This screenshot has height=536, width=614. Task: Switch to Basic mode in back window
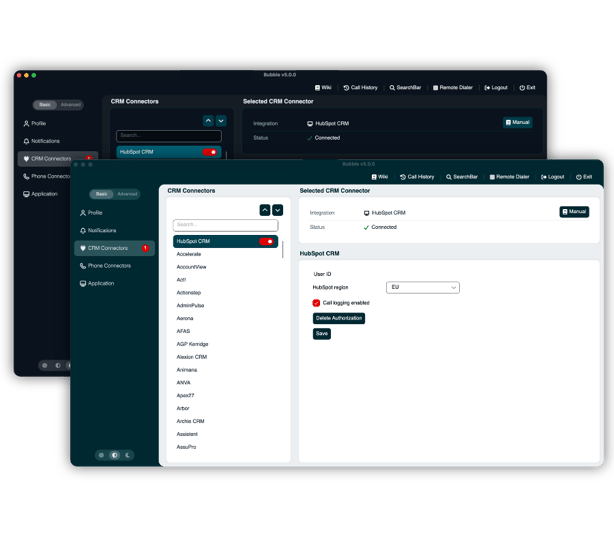point(45,105)
